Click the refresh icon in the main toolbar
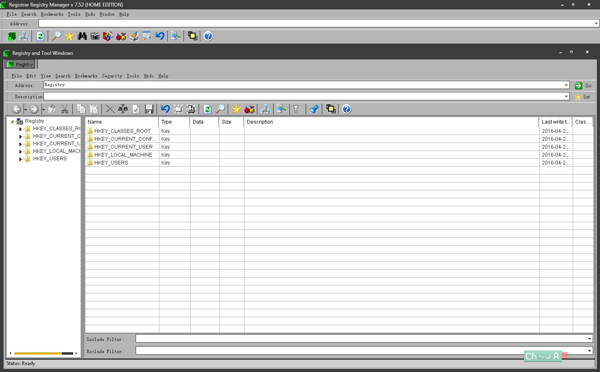Viewport: 600px width, 372px height. coord(40,36)
